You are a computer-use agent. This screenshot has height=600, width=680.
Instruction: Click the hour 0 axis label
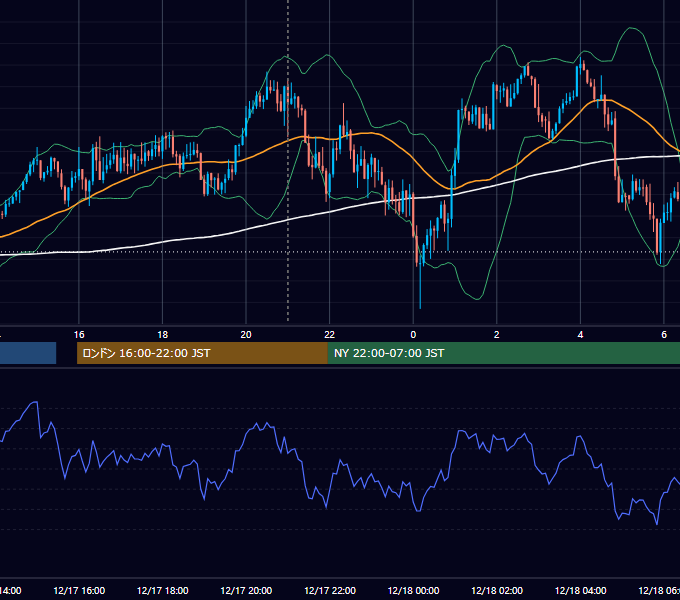coord(413,335)
